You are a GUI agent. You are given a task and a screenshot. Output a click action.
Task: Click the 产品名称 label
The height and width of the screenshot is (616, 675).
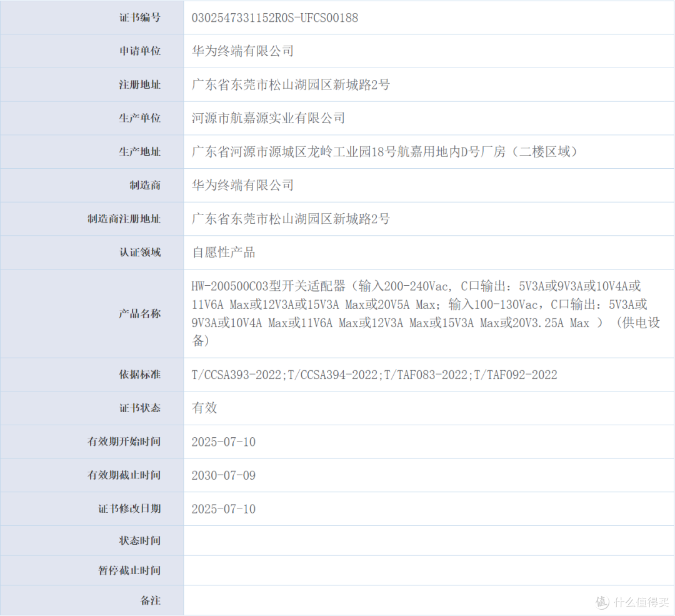coord(140,313)
